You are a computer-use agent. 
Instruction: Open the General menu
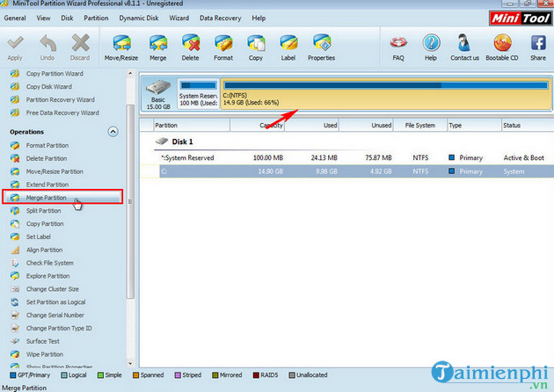(x=15, y=18)
